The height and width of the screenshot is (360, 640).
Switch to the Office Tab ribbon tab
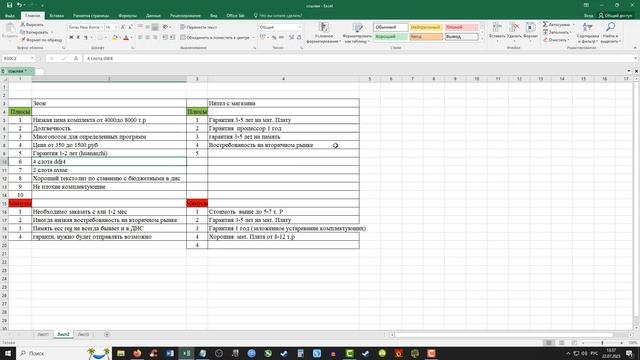(x=235, y=16)
